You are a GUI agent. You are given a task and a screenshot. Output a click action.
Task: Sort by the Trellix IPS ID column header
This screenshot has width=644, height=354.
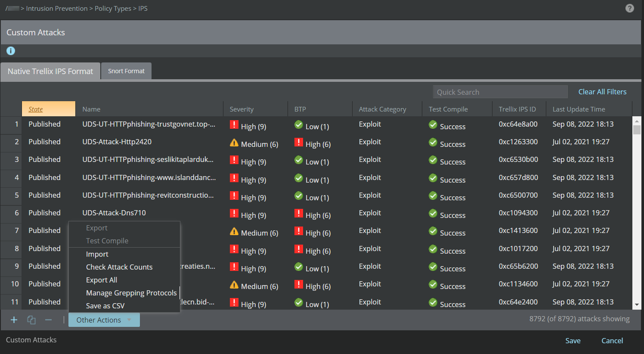tap(519, 109)
